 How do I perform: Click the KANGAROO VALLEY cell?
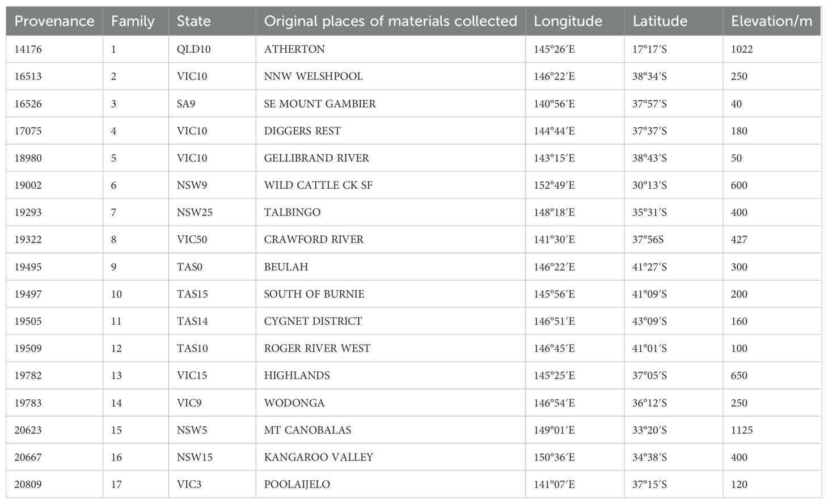point(318,458)
